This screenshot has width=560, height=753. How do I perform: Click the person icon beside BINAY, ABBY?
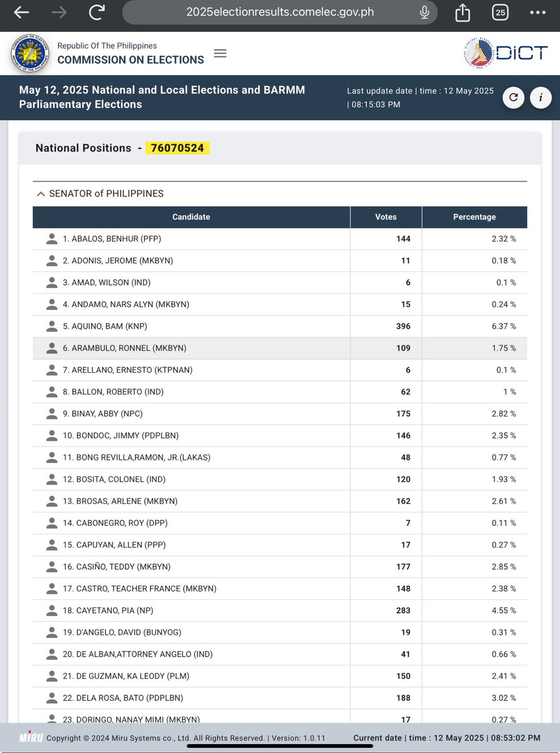(x=52, y=414)
